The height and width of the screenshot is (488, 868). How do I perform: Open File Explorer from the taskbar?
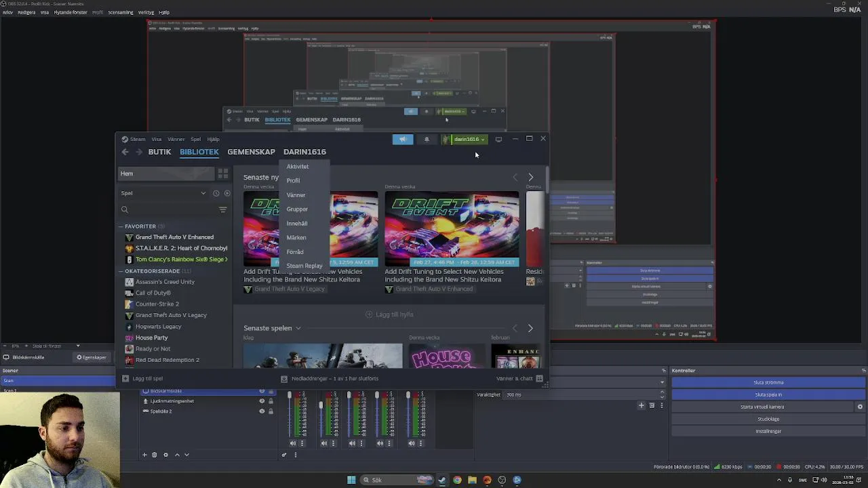pos(472,480)
